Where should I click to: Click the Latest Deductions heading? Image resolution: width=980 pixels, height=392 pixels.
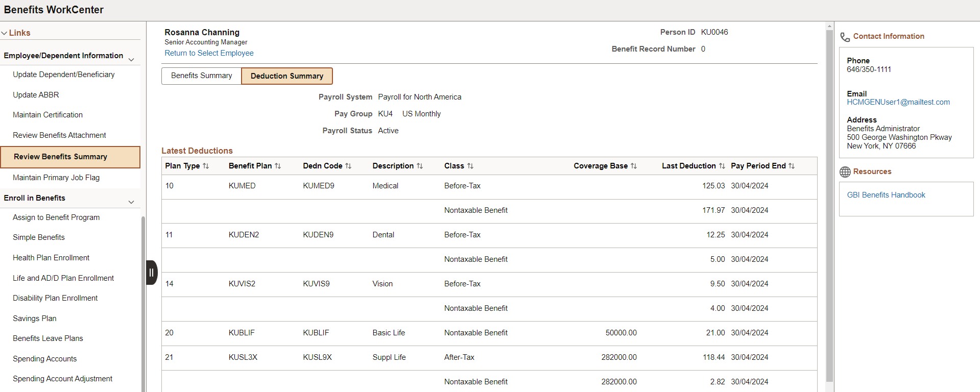197,151
